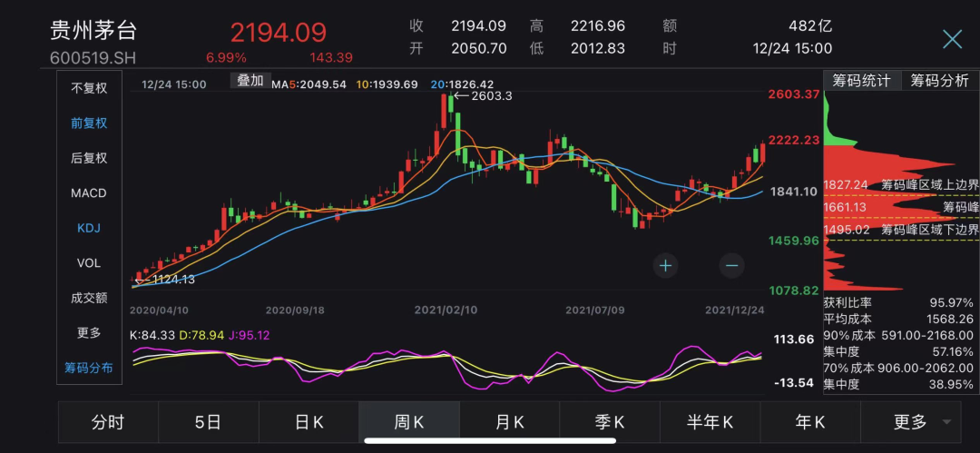Screen dimensions: 980x453
Task: Show the VOL volume indicator
Action: [x=89, y=263]
